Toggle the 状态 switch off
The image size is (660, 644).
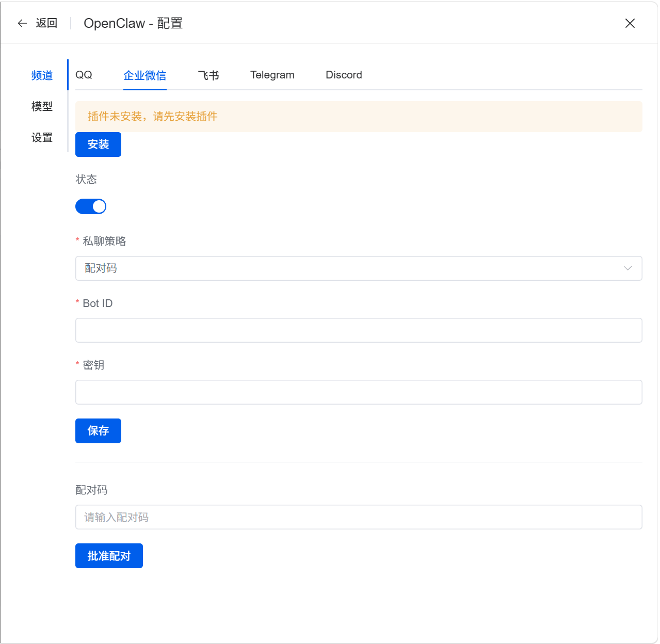point(91,206)
